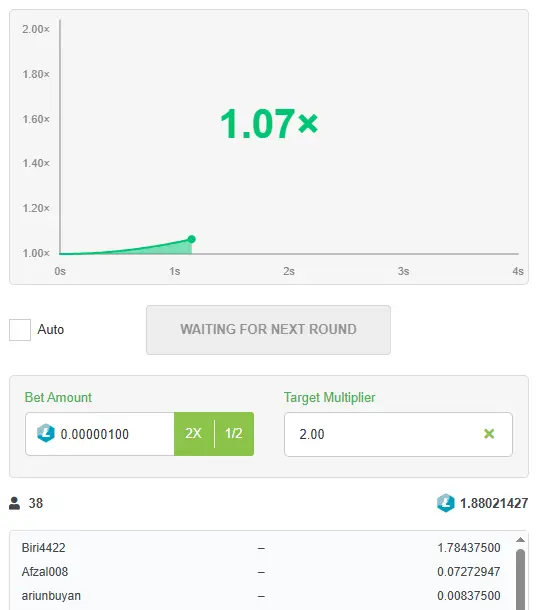Click the player list scrollbar thumb

click(520, 579)
